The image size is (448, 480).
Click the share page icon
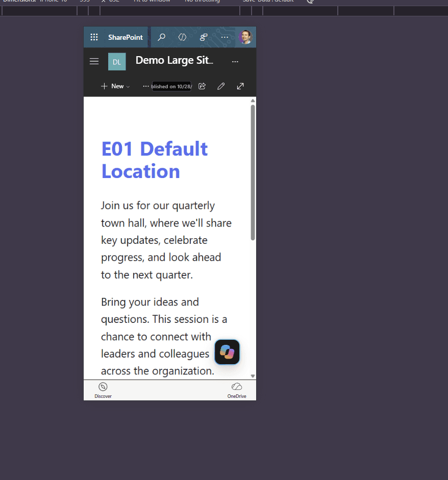(x=202, y=86)
